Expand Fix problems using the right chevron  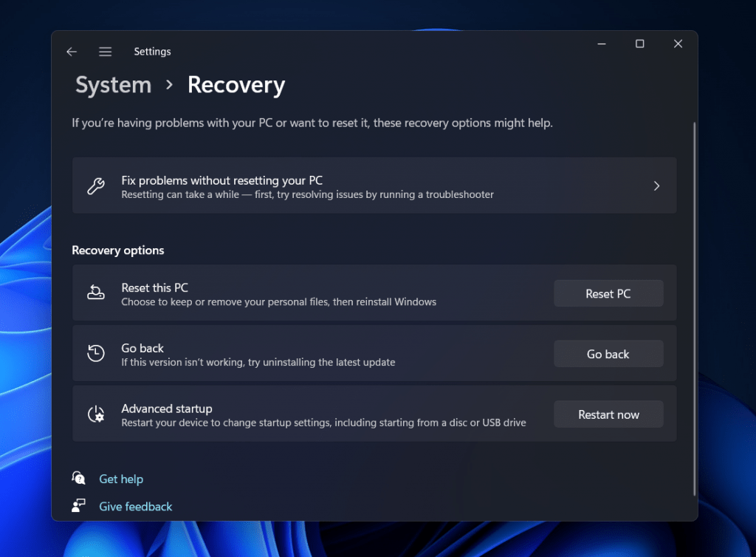pyautogui.click(x=656, y=186)
